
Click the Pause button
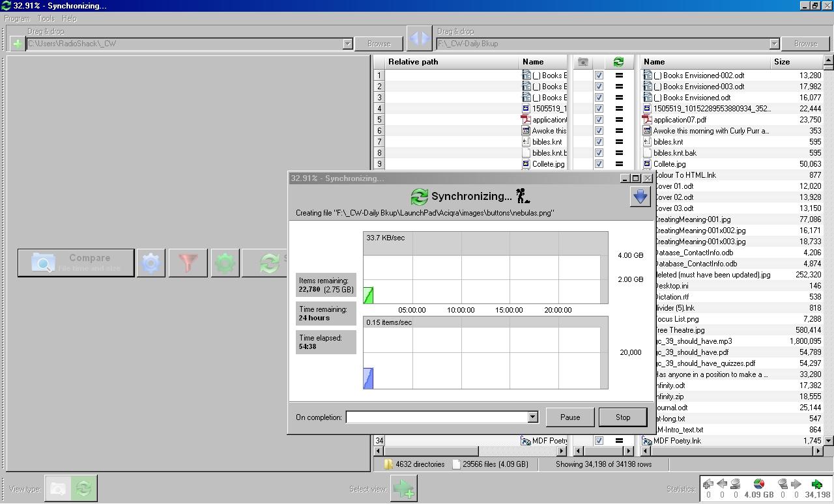(x=570, y=417)
